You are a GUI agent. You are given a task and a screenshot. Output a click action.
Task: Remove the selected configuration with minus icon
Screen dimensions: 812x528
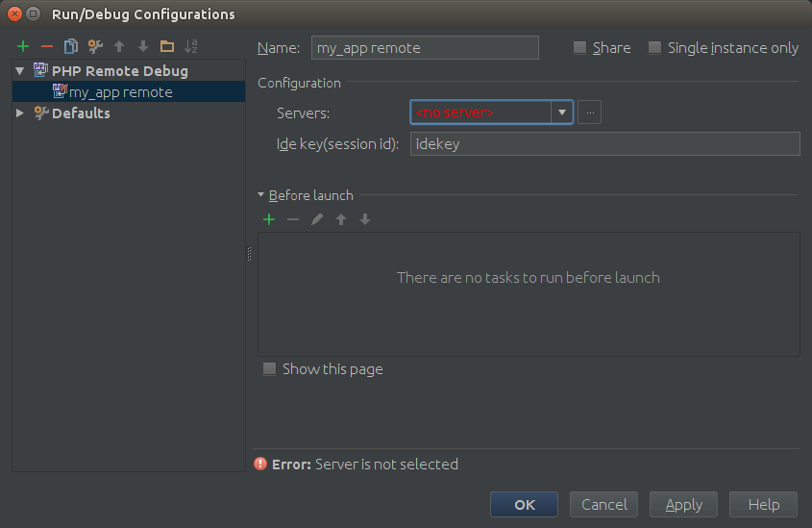point(46,46)
